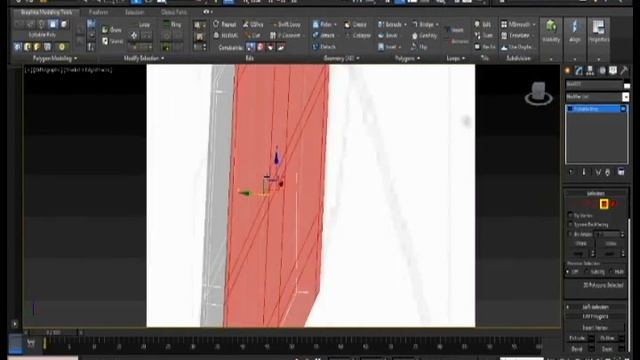This screenshot has width=640, height=360.
Task: Click the Shrink selection button
Action: click(112, 41)
